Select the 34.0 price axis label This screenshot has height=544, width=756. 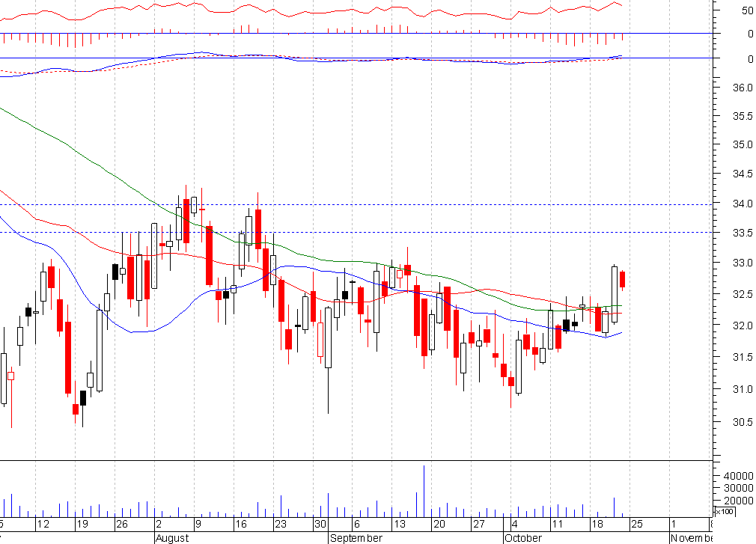point(743,204)
